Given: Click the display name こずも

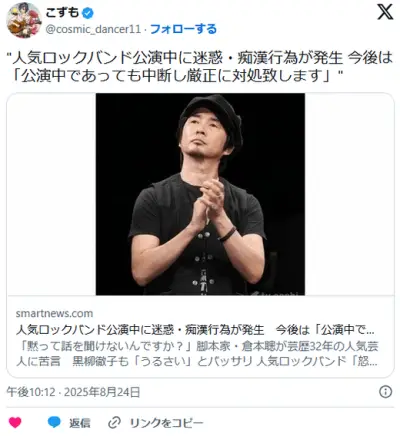Looking at the screenshot, I should point(62,13).
